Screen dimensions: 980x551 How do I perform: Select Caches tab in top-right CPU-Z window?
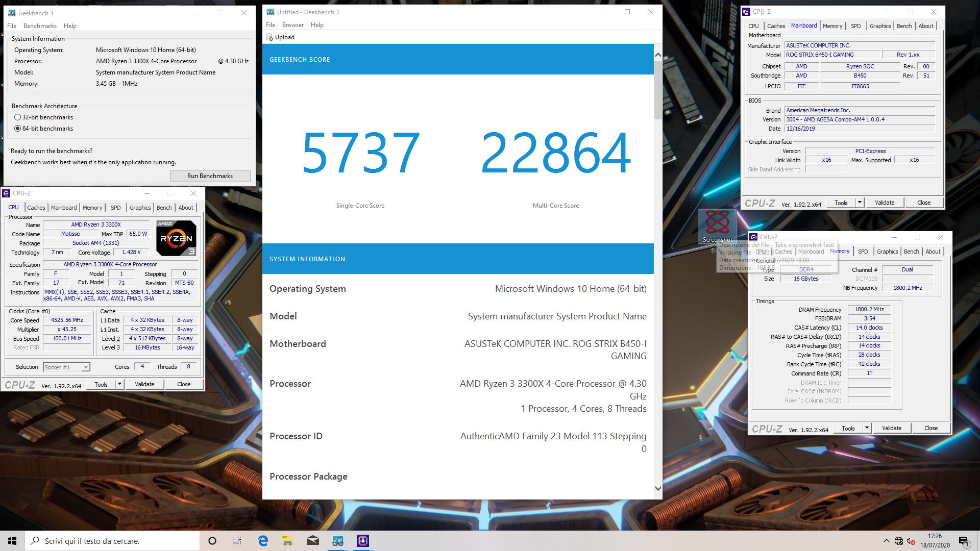pyautogui.click(x=776, y=26)
